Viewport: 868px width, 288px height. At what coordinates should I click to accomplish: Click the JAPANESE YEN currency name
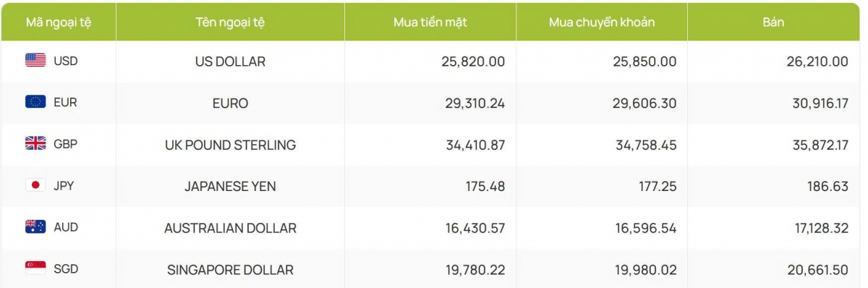(x=230, y=187)
